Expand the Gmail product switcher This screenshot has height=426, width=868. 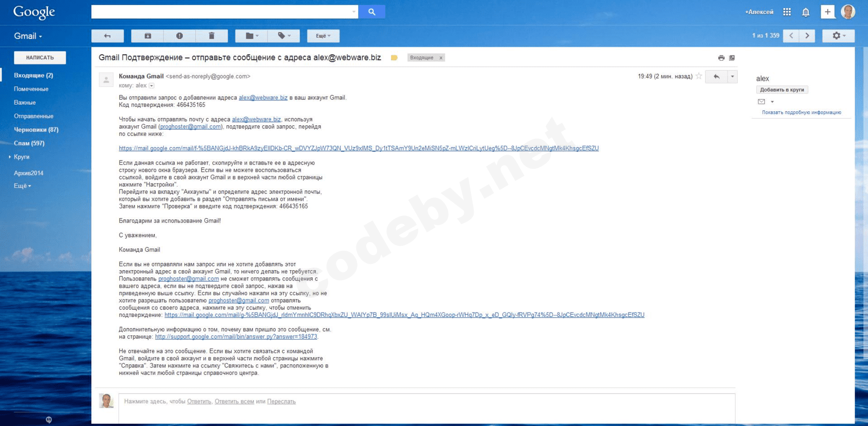tap(28, 36)
